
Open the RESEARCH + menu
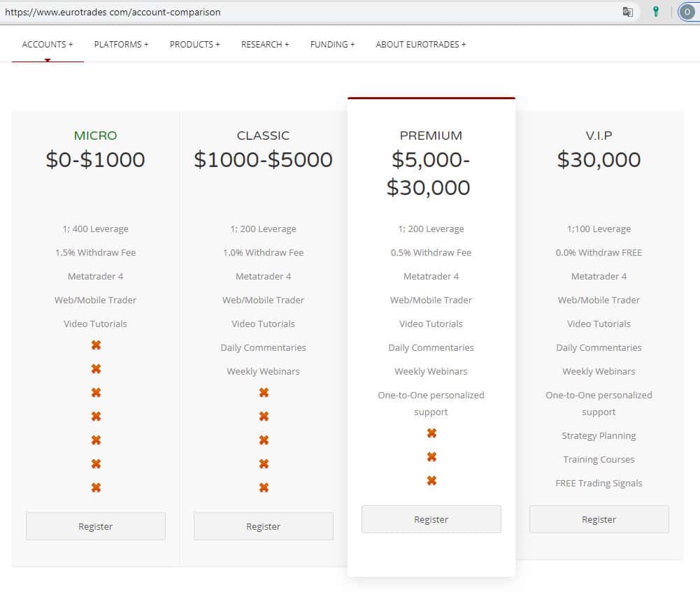[265, 44]
